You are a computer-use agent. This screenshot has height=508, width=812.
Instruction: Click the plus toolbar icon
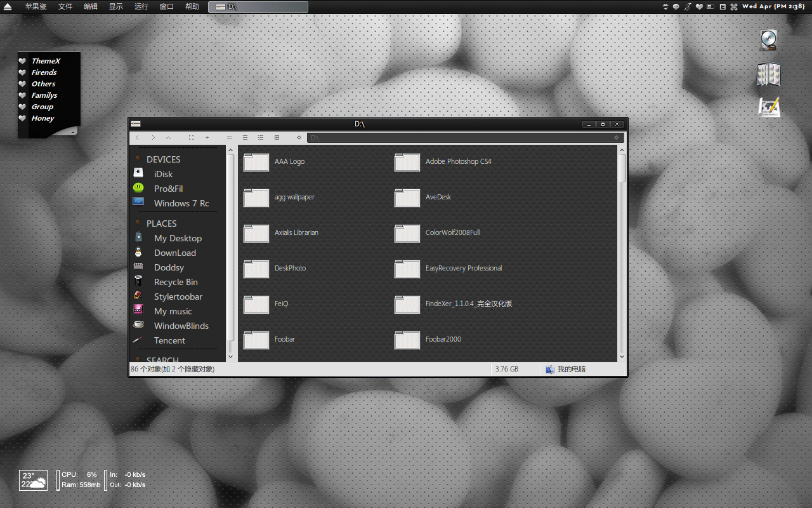[207, 138]
